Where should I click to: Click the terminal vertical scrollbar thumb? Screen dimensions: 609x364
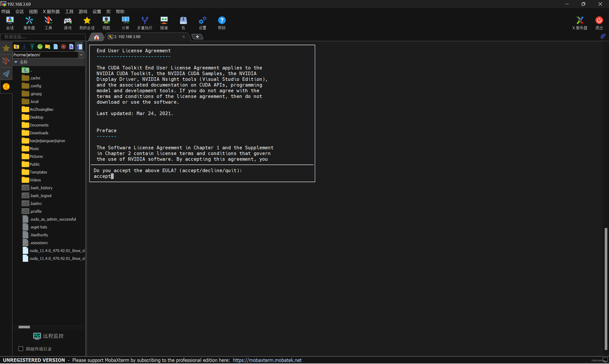tap(606, 288)
